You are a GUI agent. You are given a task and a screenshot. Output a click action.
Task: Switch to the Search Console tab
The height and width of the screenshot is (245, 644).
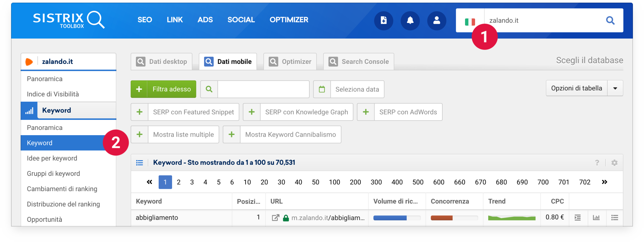coord(359,62)
